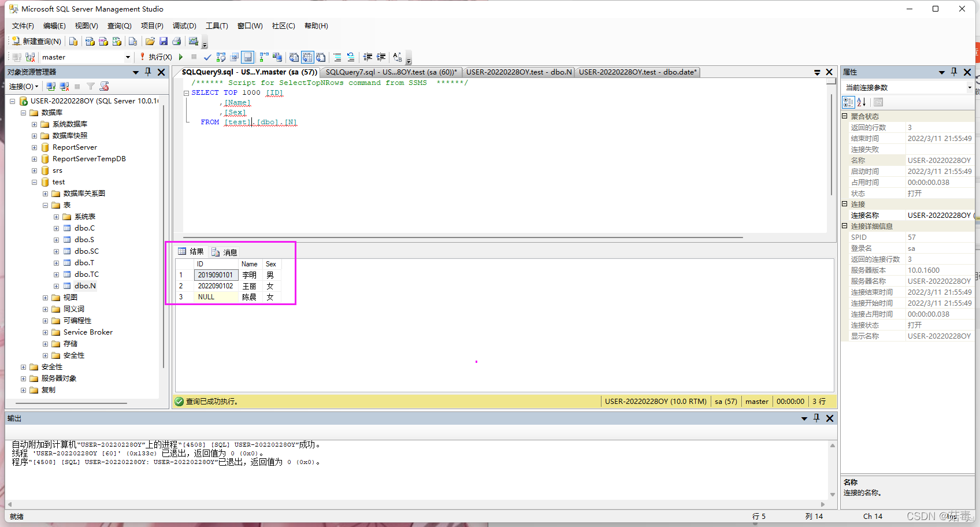Collapse the test database node
The height and width of the screenshot is (527, 980).
[x=34, y=182]
